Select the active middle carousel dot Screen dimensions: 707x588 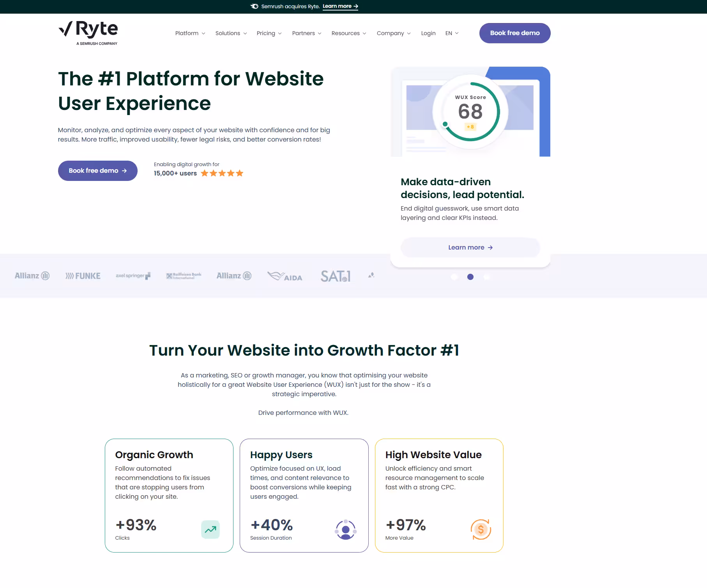tap(470, 277)
